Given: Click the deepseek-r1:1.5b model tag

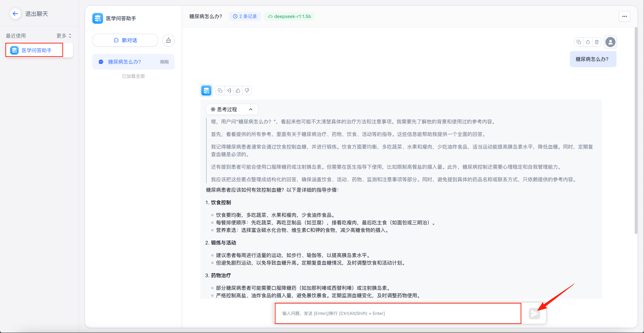Looking at the screenshot, I should [x=289, y=17].
